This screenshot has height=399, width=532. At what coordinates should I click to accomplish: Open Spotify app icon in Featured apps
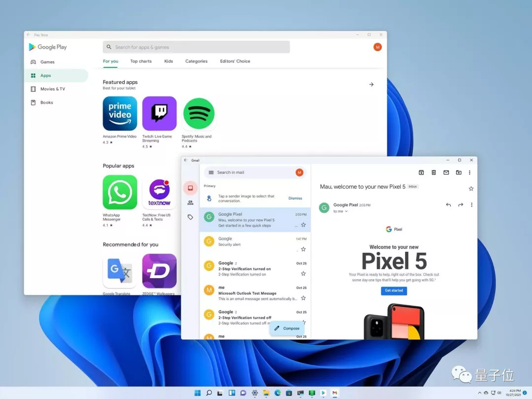click(199, 113)
